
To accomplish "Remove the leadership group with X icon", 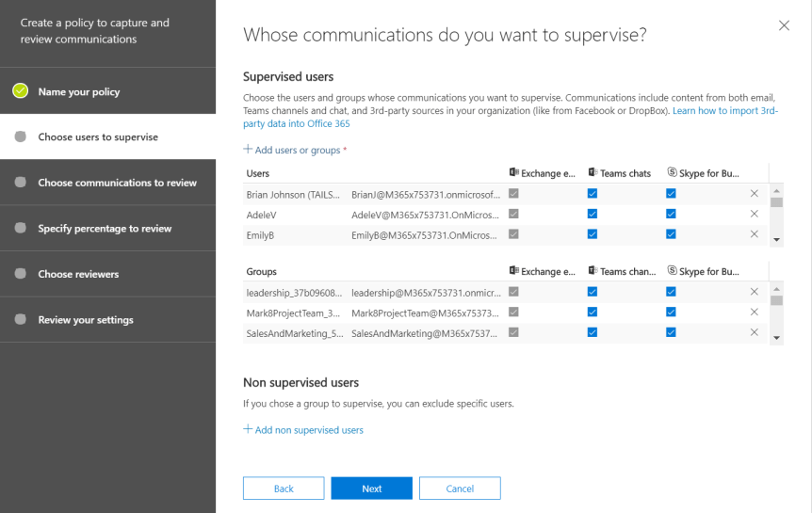I will click(754, 292).
